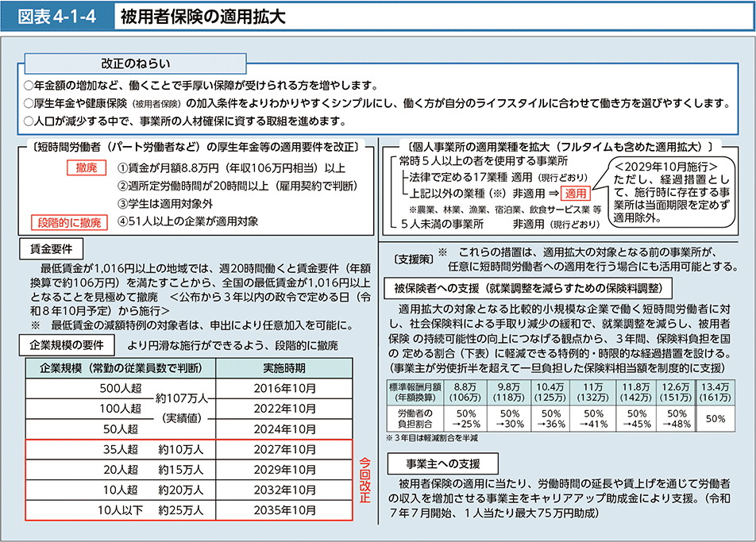Click the date 2027年10月
756x542 pixels.
[284, 449]
